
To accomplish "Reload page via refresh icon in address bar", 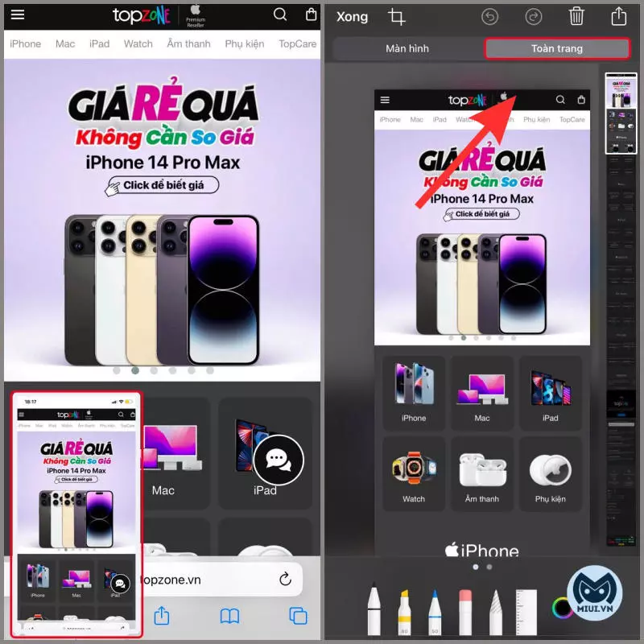I will [285, 579].
